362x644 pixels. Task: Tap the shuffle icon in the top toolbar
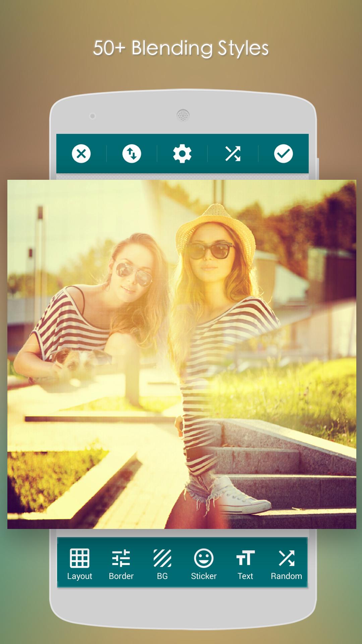tap(233, 154)
